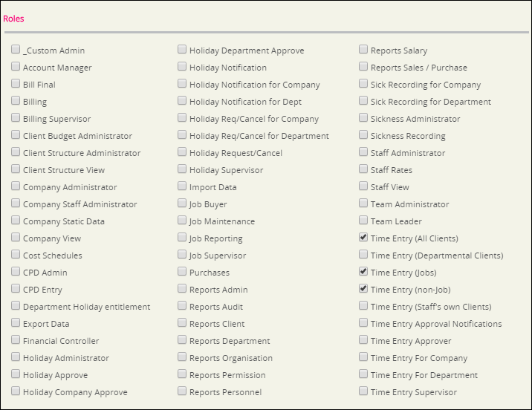Select the Purchases role checkbox
The image size is (532, 410).
coord(182,273)
